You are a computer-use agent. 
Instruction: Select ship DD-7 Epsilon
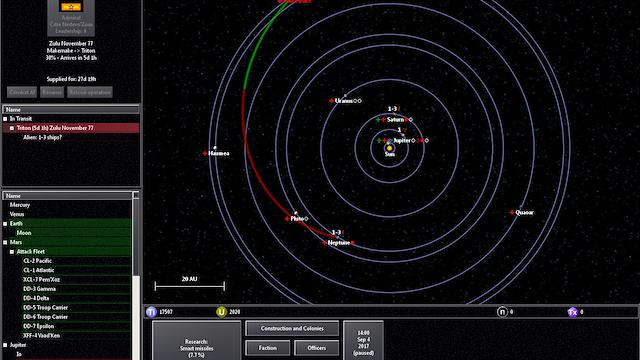click(x=38, y=327)
